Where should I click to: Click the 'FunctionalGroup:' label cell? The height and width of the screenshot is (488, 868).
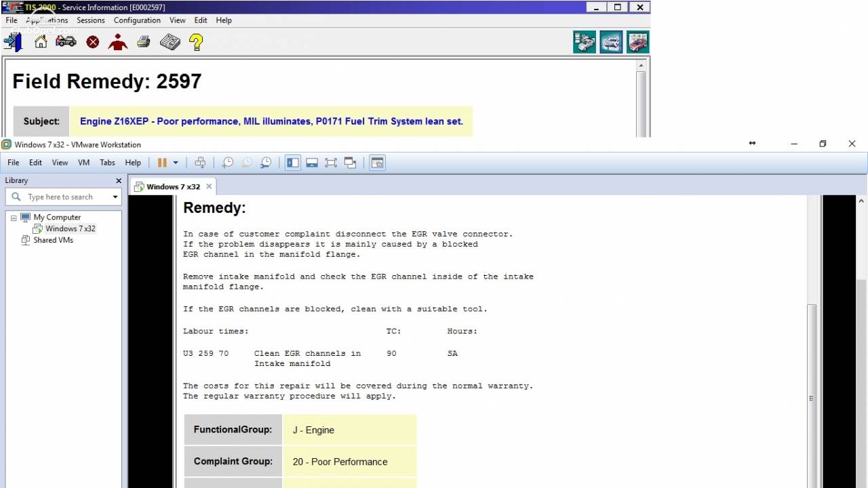[x=233, y=430]
